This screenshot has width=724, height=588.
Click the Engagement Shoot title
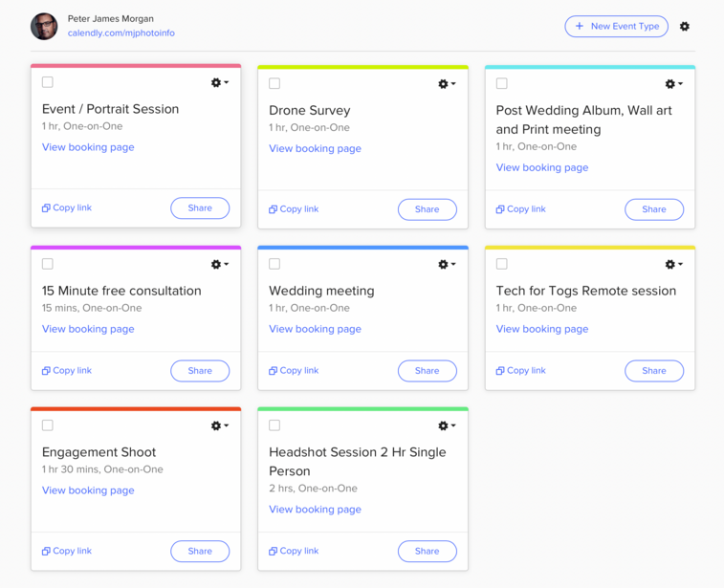(99, 452)
